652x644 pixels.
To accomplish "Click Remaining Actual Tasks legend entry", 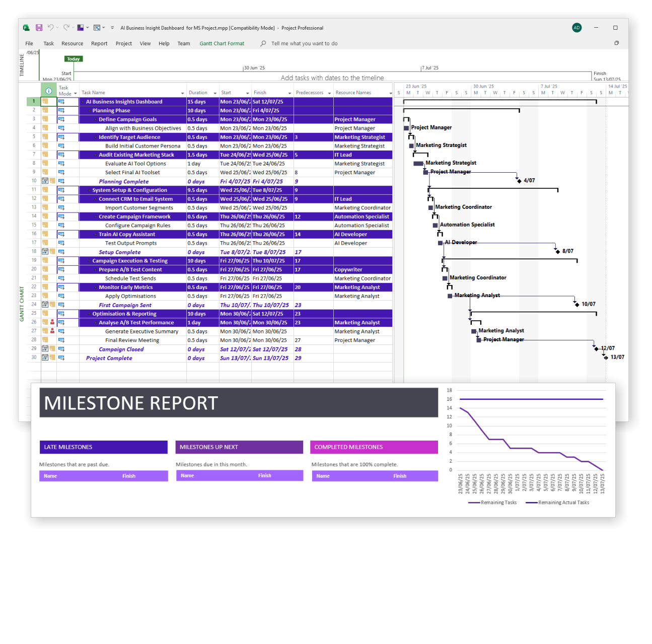I will tap(557, 503).
